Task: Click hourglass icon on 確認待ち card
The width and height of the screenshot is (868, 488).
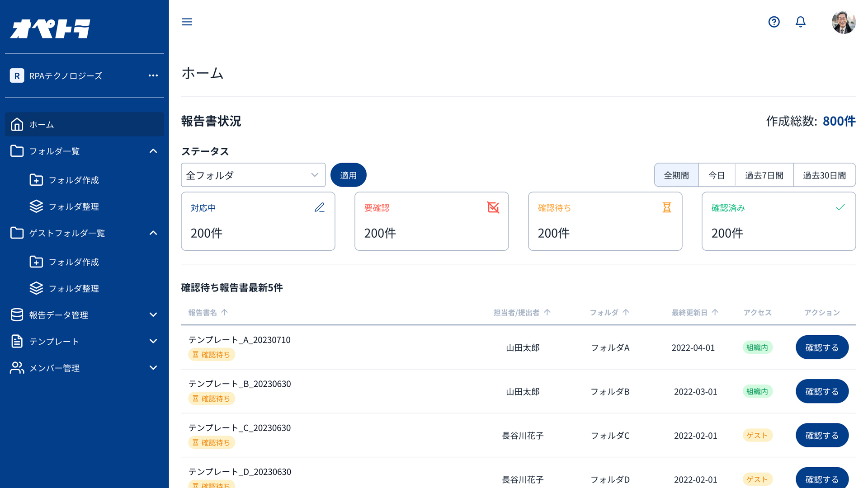Action: pos(666,207)
